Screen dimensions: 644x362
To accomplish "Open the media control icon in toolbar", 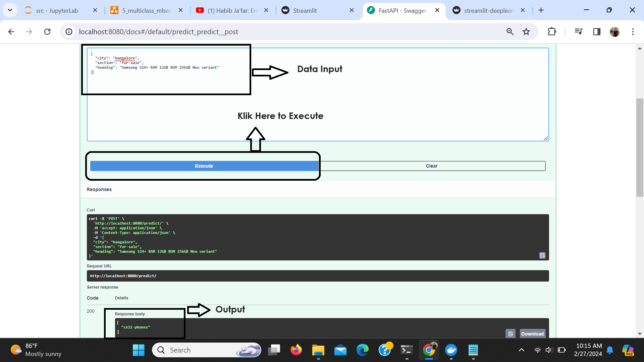I will (x=578, y=32).
